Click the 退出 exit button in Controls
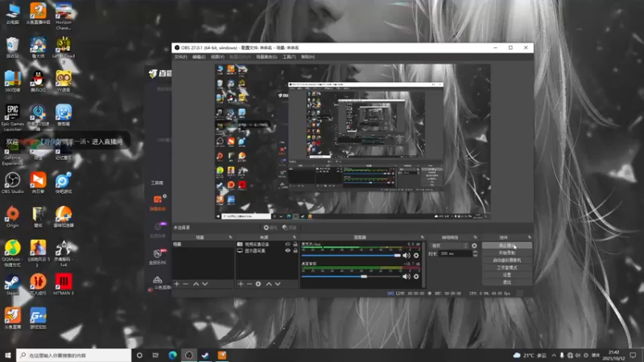The height and width of the screenshot is (362, 644). [x=507, y=282]
